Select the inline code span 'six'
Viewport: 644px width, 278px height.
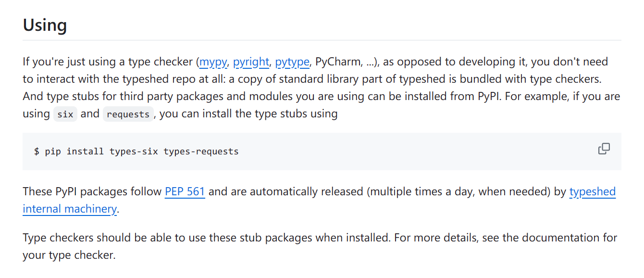65,114
